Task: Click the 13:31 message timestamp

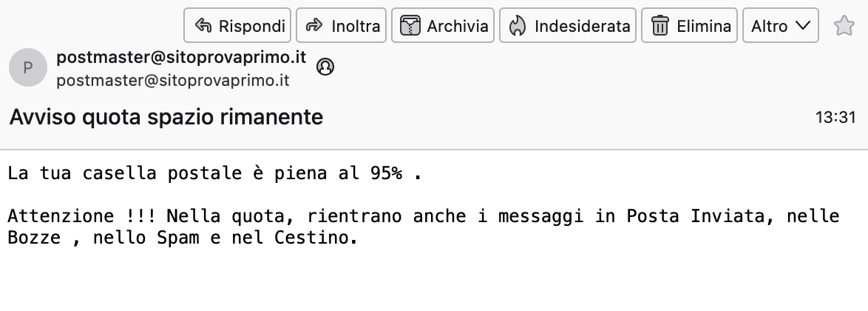Action: (x=835, y=117)
